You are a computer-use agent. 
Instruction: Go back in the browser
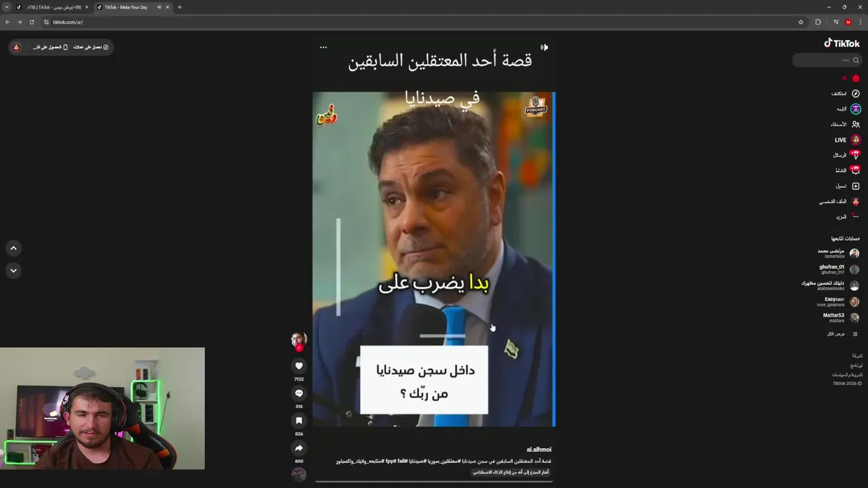7,22
